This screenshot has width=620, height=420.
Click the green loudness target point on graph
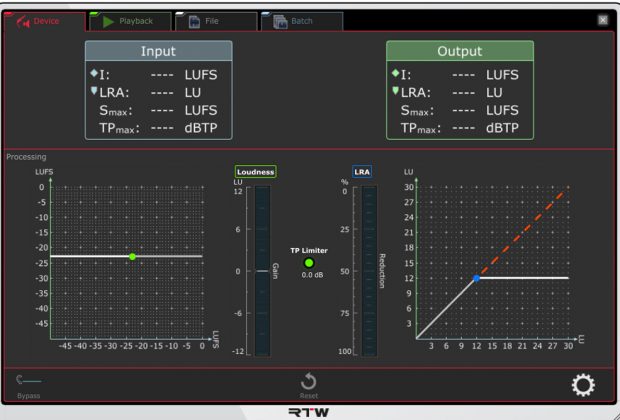pyautogui.click(x=132, y=257)
